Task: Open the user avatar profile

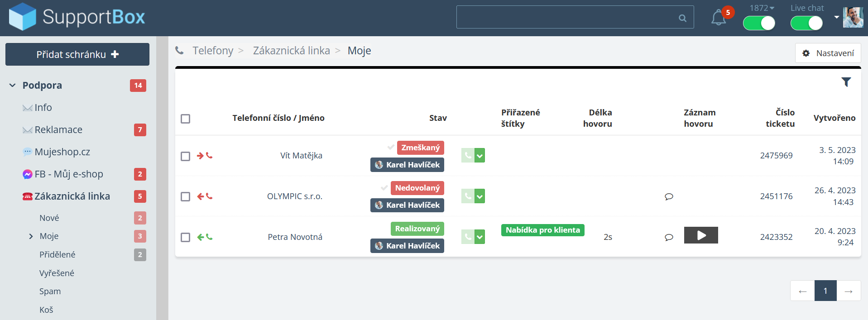Action: point(853,17)
